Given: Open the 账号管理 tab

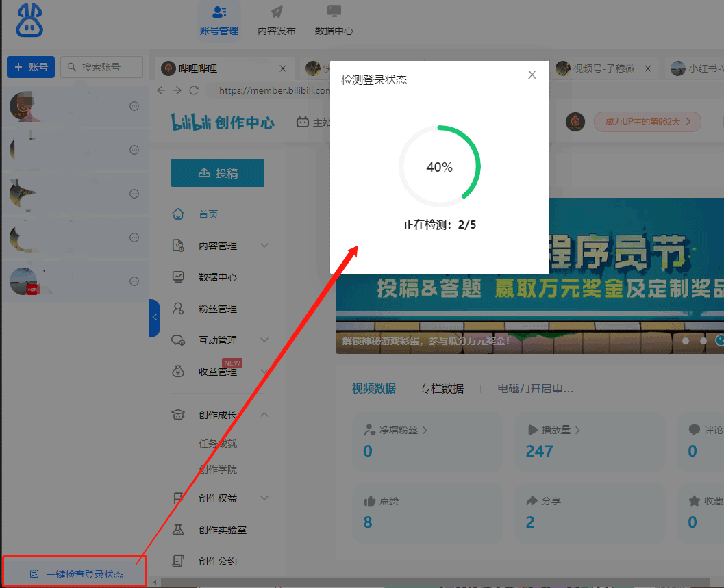Looking at the screenshot, I should tap(219, 21).
